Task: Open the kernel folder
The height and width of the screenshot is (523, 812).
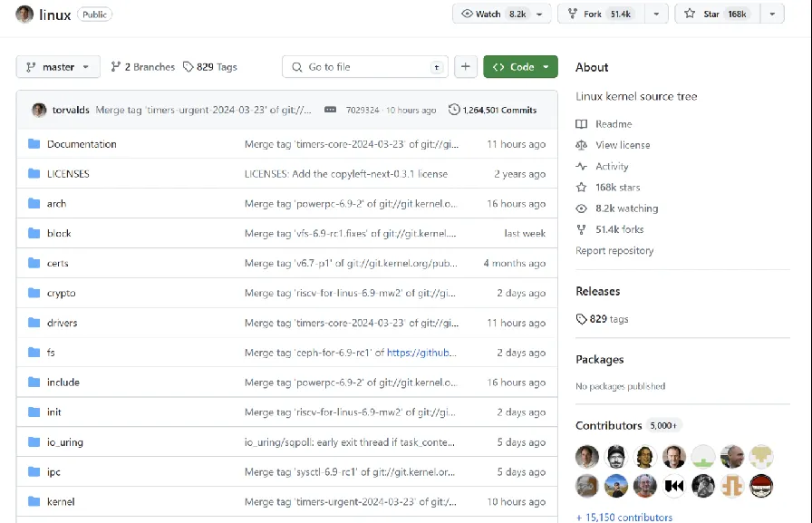Action: [x=61, y=502]
